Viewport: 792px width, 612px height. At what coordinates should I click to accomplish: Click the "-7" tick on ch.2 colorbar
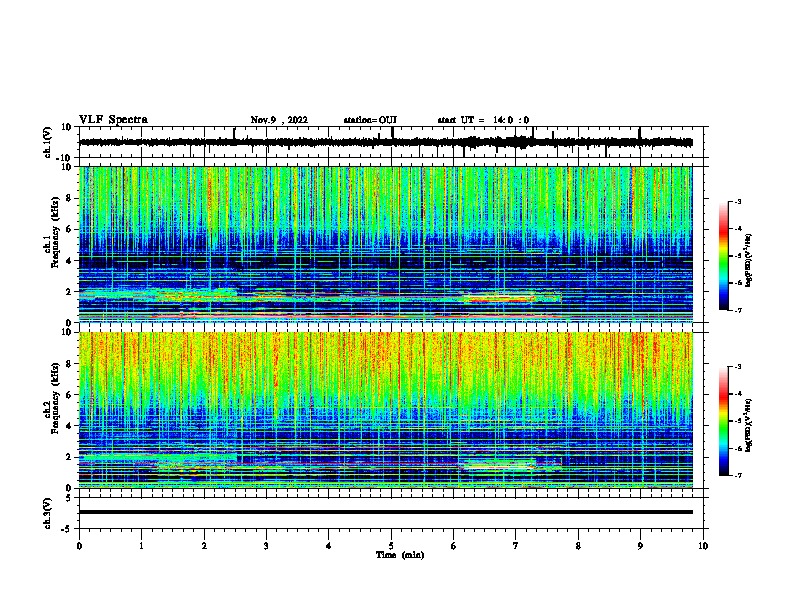point(737,476)
